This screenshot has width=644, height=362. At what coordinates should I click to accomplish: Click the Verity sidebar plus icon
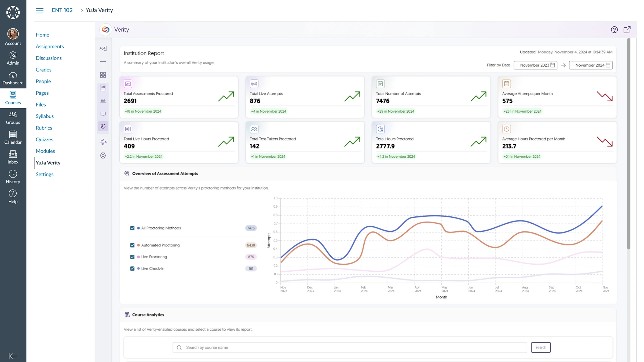pyautogui.click(x=103, y=62)
